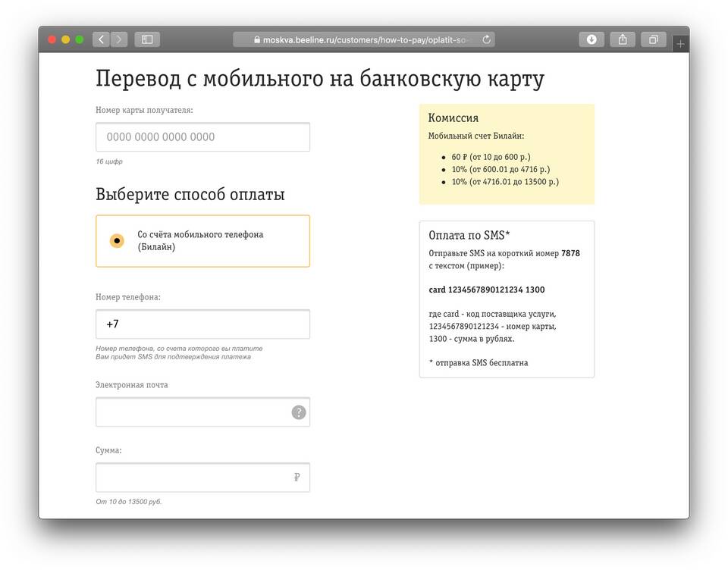This screenshot has width=728, height=570.
Task: Focus the Номер карты получателя field
Action: pos(202,137)
